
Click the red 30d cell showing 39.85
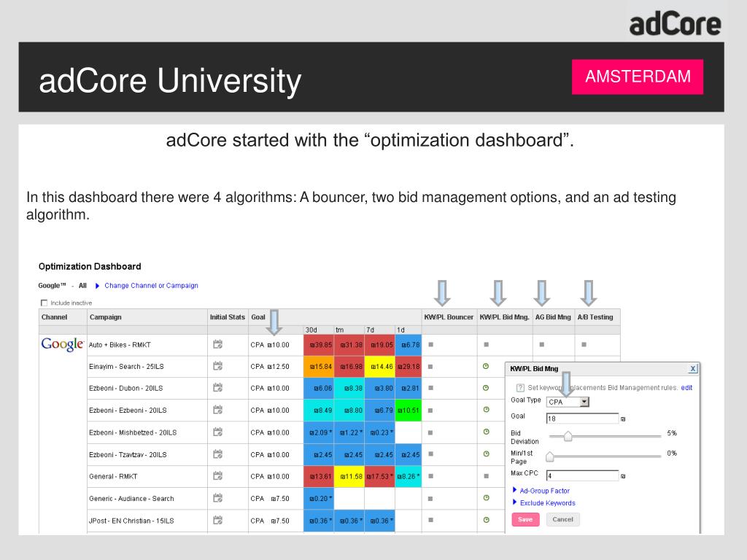[x=319, y=345]
